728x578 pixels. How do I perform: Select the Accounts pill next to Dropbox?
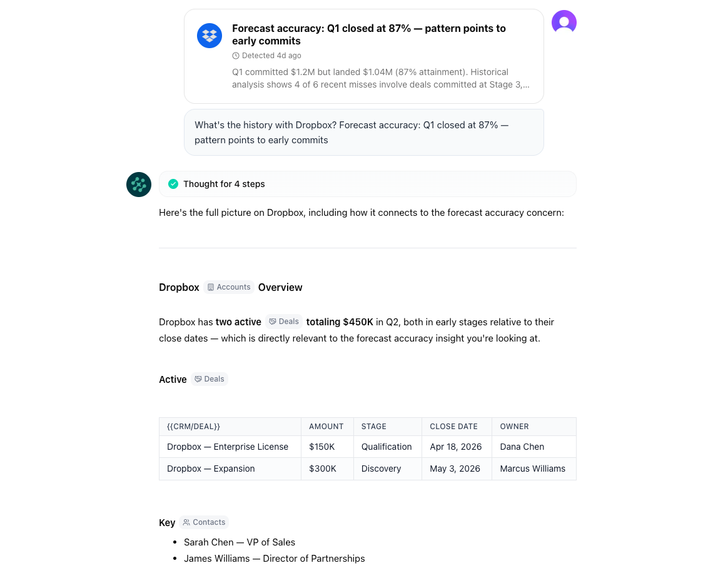(228, 287)
